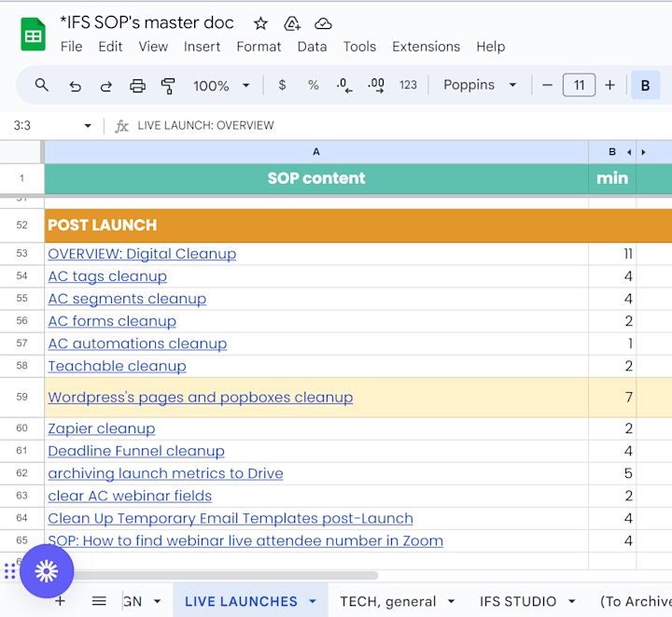672x617 pixels.
Task: Open clear AC webinar fields link
Action: coord(130,497)
